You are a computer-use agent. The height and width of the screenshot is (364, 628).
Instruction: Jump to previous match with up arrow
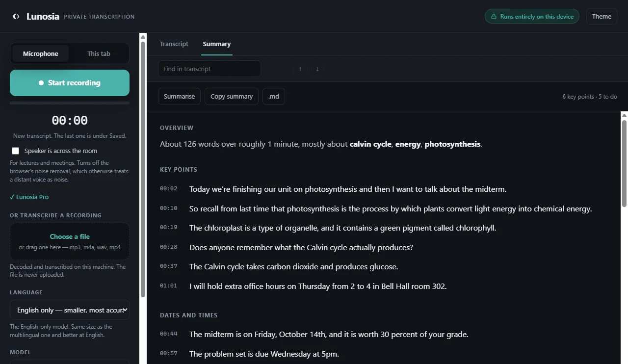coord(300,69)
